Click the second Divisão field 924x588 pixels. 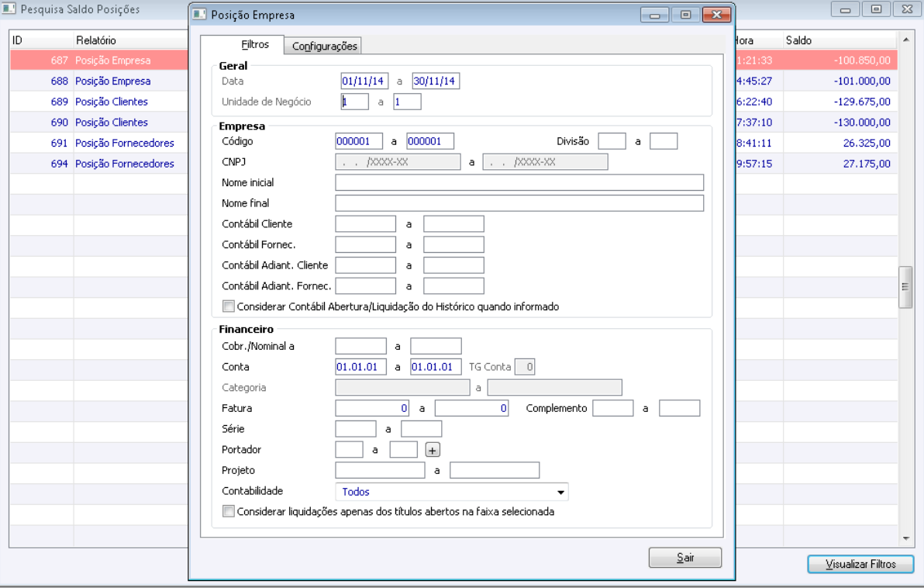664,141
